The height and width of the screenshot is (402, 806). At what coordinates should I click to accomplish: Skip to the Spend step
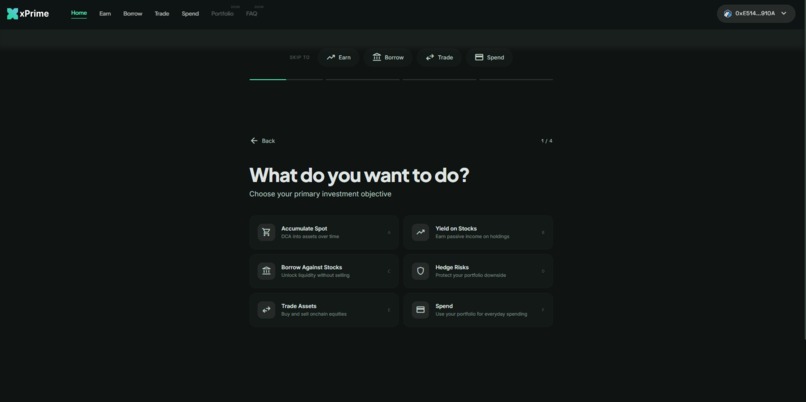click(x=489, y=58)
